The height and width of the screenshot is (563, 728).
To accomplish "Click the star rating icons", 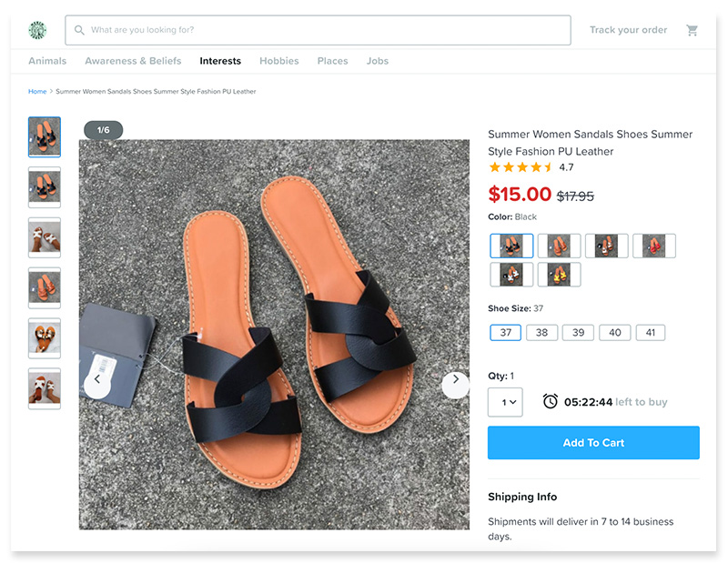I will point(521,167).
